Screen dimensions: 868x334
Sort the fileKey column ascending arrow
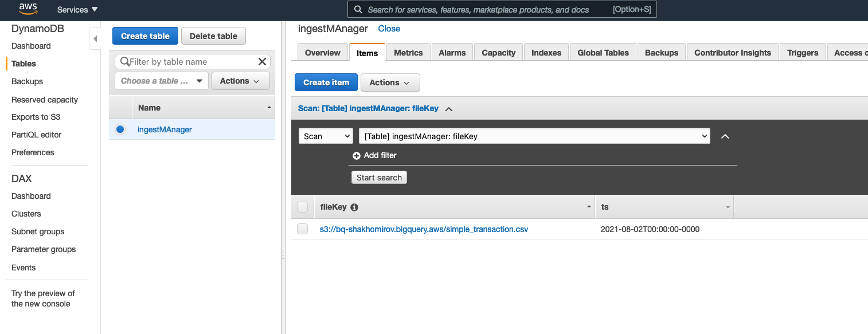click(x=589, y=207)
